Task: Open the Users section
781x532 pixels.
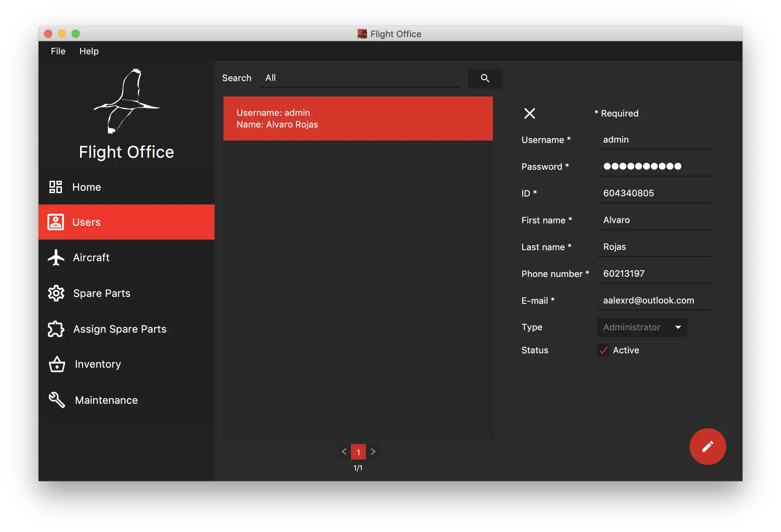Action: tap(126, 222)
